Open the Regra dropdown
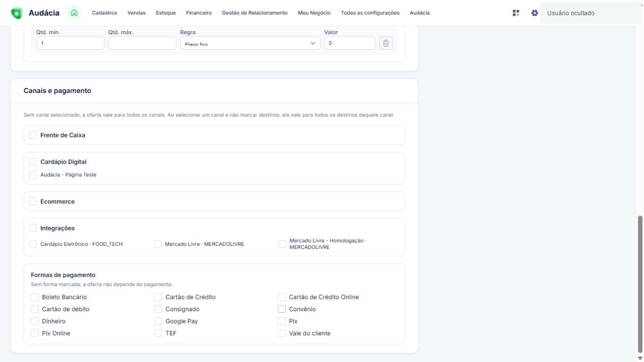 click(x=250, y=43)
